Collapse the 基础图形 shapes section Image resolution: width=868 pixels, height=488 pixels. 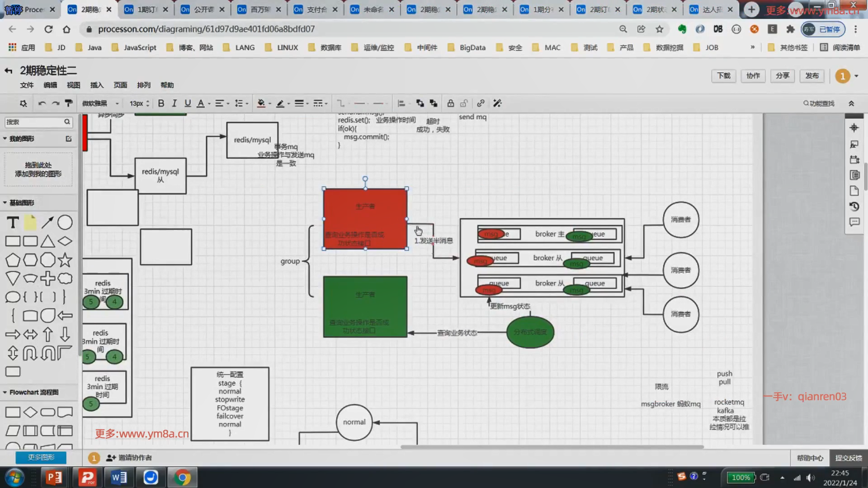[x=22, y=203]
